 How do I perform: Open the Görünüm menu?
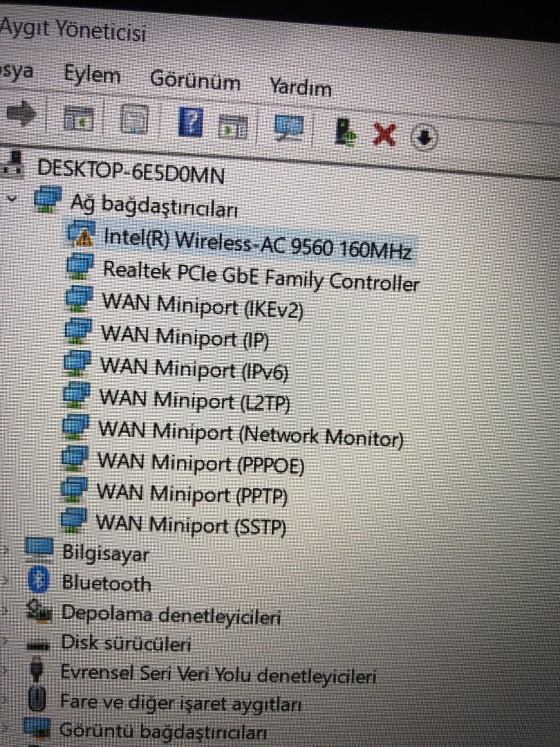pyautogui.click(x=195, y=80)
